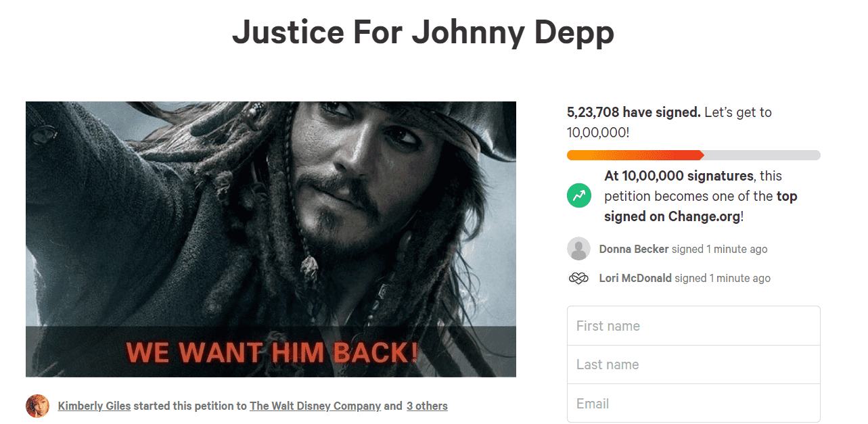Click the gray unfilled part of progress bar

tap(762, 156)
